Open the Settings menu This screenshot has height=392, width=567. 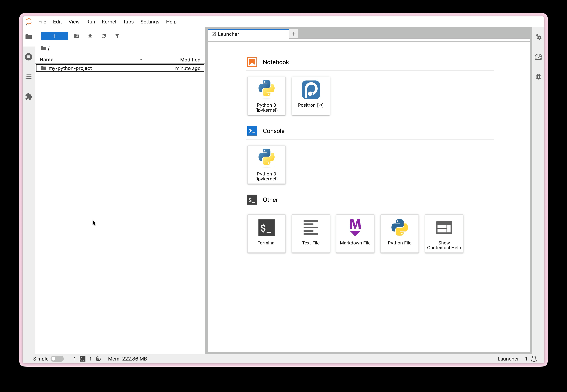point(150,22)
